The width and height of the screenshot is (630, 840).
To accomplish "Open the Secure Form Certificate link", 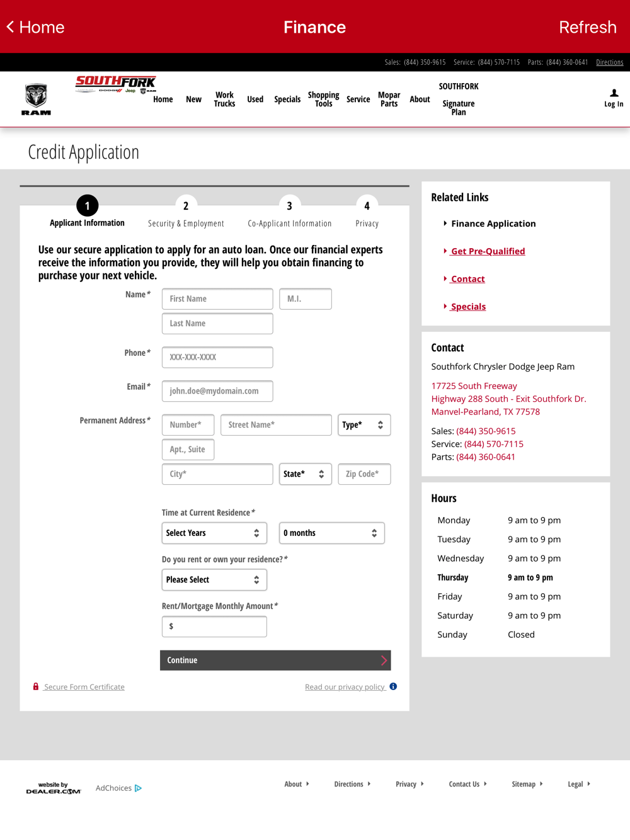I will (84, 687).
